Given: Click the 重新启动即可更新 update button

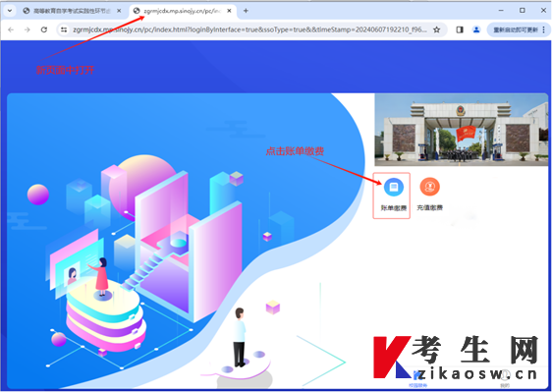Looking at the screenshot, I should click(519, 29).
